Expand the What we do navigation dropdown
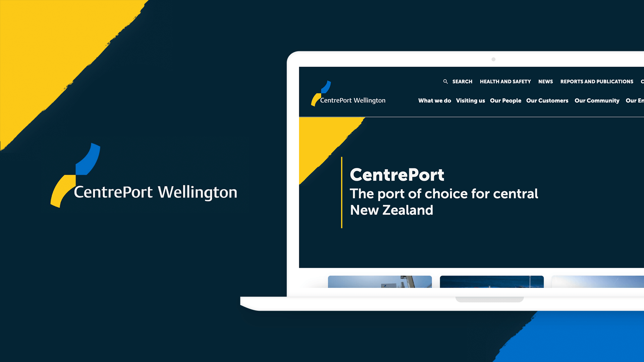Image resolution: width=644 pixels, height=362 pixels. [434, 100]
